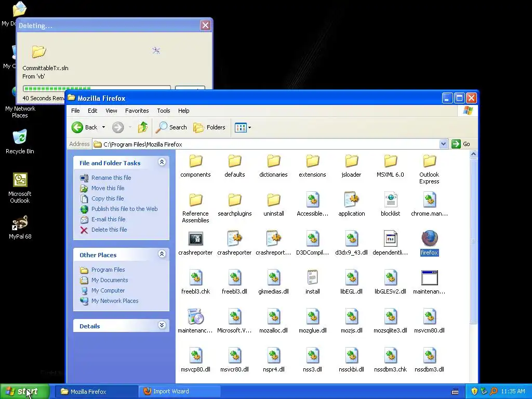Go to My Computer in Other Places
Viewport: 532px width, 399px height.
pos(108,290)
